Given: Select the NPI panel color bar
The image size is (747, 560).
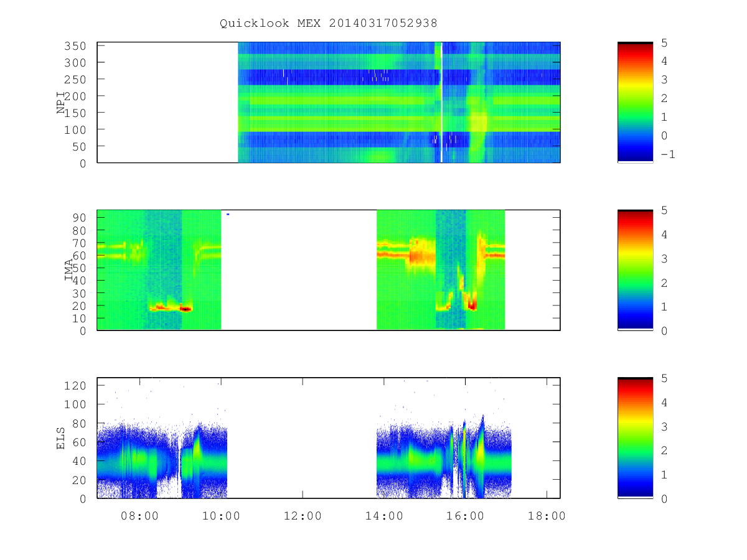Looking at the screenshot, I should 635,103.
